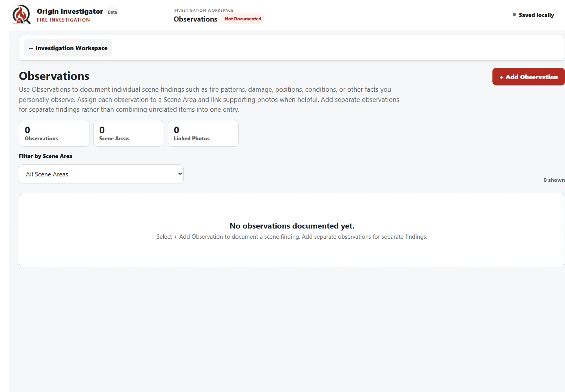The width and height of the screenshot is (565, 392).
Task: Select the Scene Areas count card
Action: click(x=129, y=133)
